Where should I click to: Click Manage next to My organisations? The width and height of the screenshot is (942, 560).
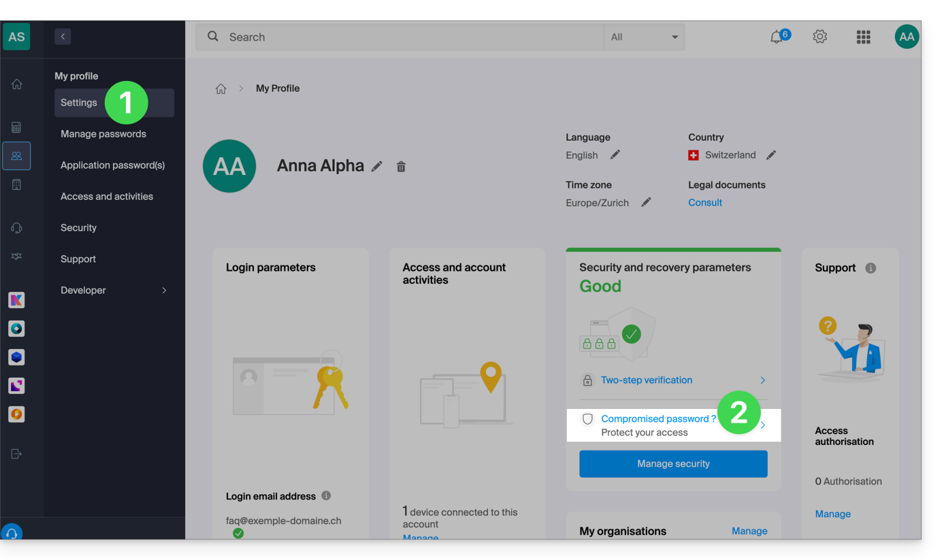click(x=749, y=531)
